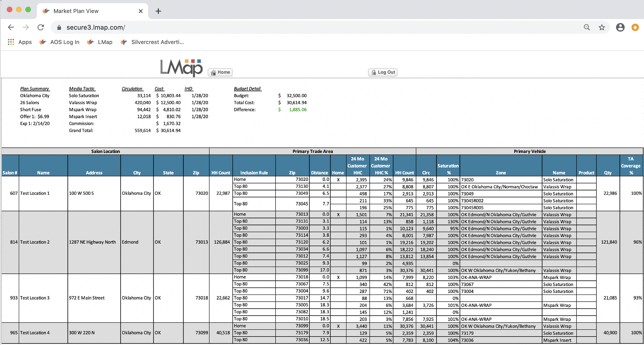Screen dimensions: 644x345
Task: Click the orange update icon
Action: pyautogui.click(x=635, y=27)
